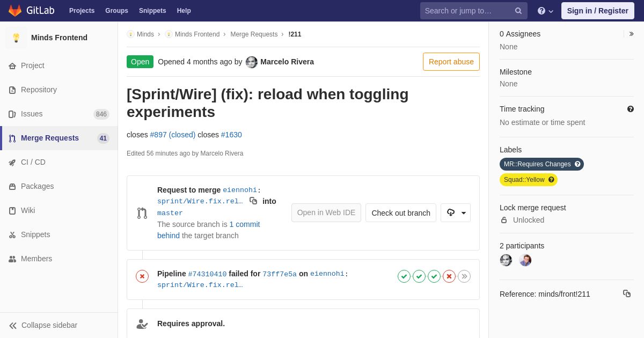Click the Open in Web IDE button

(x=326, y=212)
